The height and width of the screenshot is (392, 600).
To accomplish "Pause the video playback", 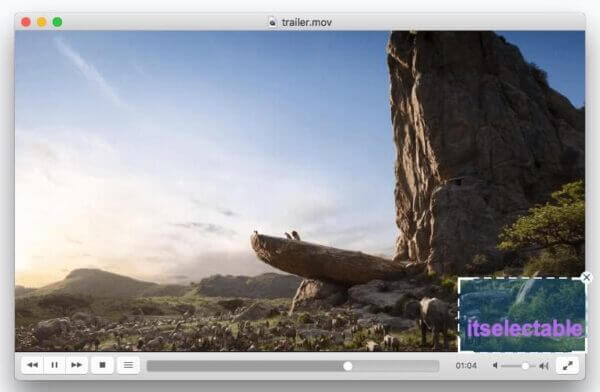I will (x=55, y=365).
